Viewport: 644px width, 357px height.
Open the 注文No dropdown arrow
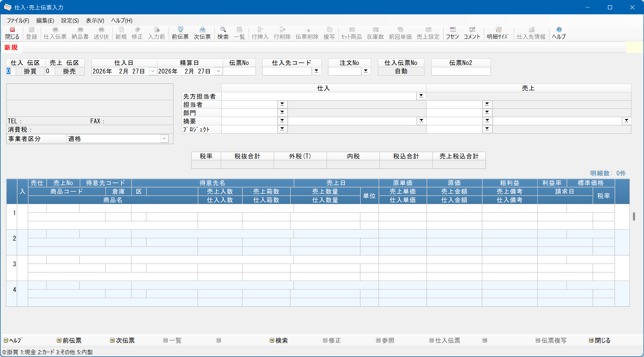pos(366,71)
